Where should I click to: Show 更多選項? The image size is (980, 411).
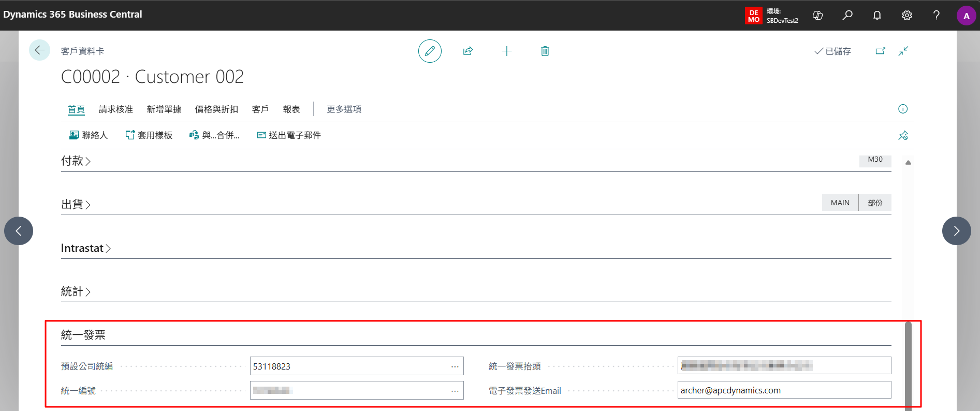tap(344, 109)
